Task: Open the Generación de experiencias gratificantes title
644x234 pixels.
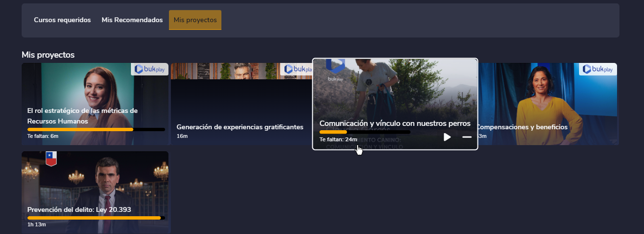Action: click(x=240, y=127)
